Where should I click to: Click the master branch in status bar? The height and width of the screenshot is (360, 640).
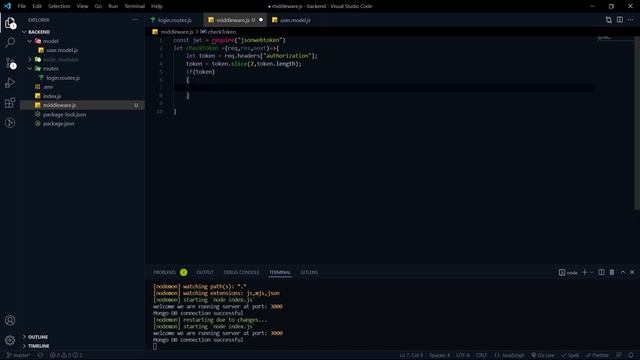click(19, 355)
